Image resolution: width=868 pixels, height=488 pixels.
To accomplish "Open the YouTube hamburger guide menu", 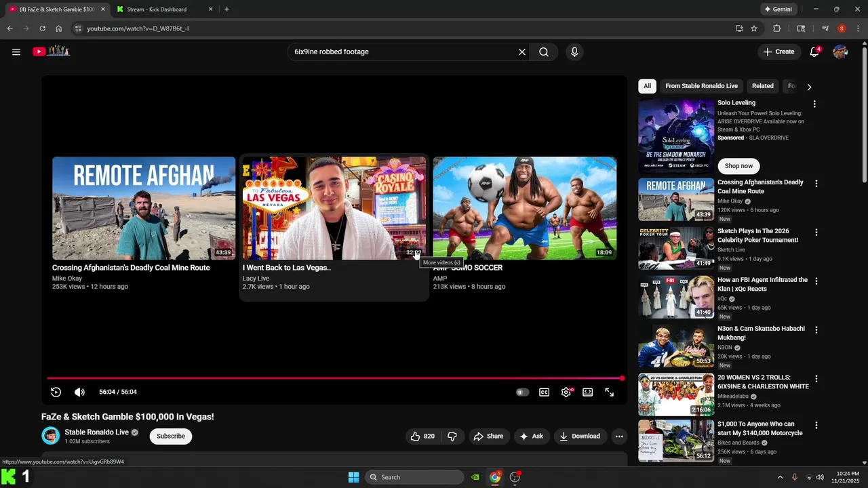I will [16, 52].
